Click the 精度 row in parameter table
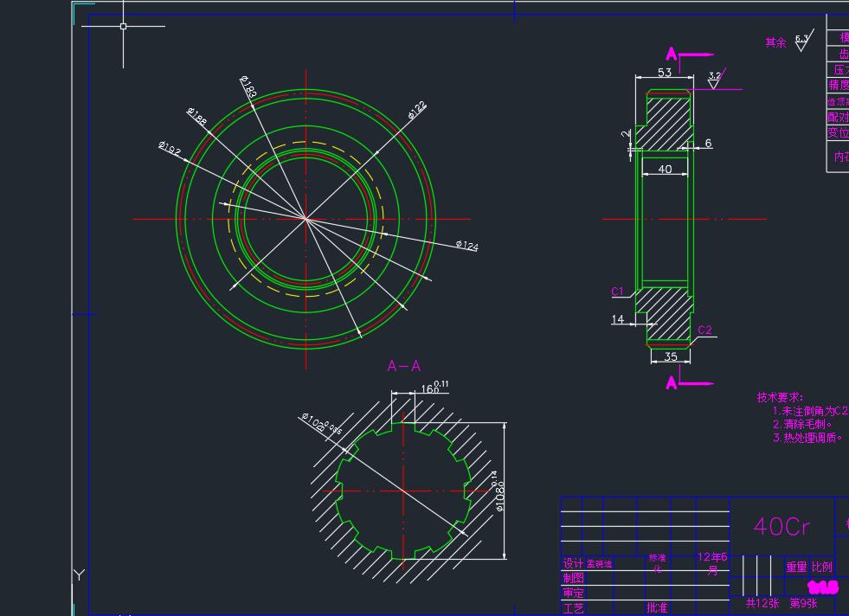Screen dimensions: 849x616 click(838, 85)
